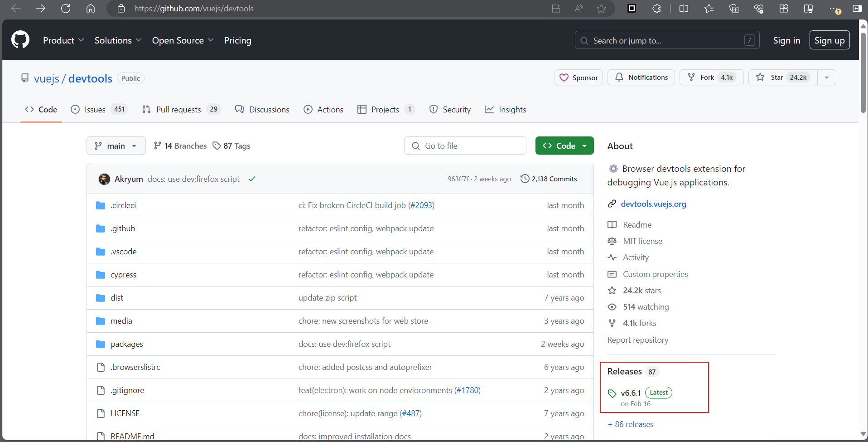Click the Readme link in About
The image size is (868, 442).
tap(637, 225)
